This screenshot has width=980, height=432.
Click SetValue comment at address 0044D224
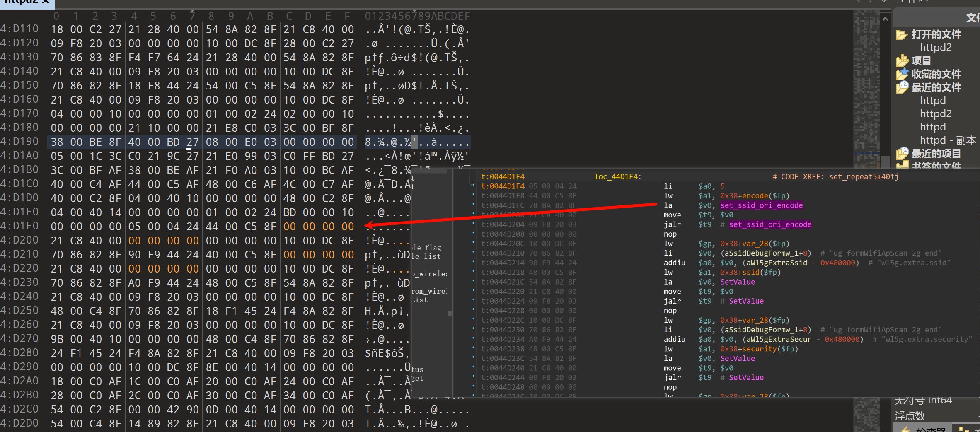click(x=746, y=301)
